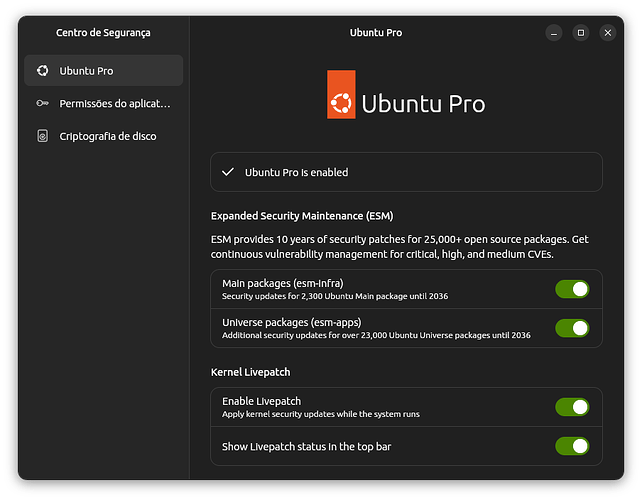This screenshot has height=500, width=642.
Task: Click 'Apply kernel security updates while the system runs'
Action: (x=321, y=414)
